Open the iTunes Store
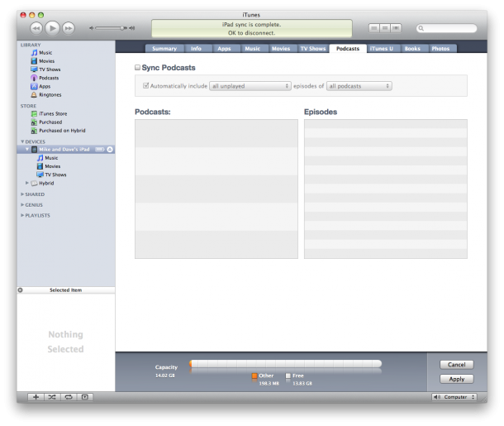The width and height of the screenshot is (504, 426). click(x=53, y=113)
